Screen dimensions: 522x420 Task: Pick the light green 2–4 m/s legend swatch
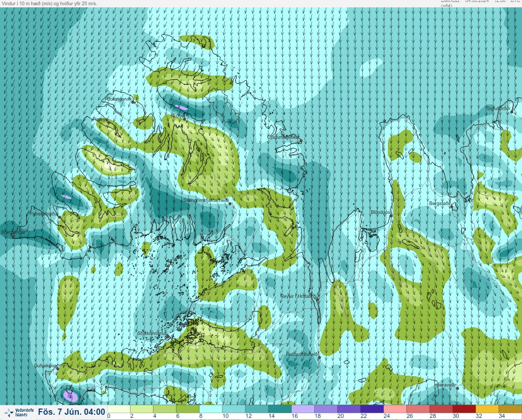(x=142, y=409)
